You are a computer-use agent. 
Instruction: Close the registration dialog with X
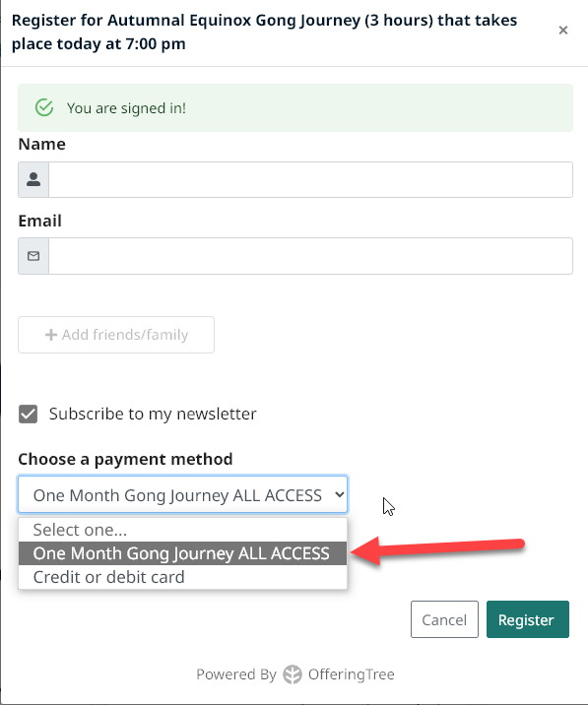click(x=562, y=31)
